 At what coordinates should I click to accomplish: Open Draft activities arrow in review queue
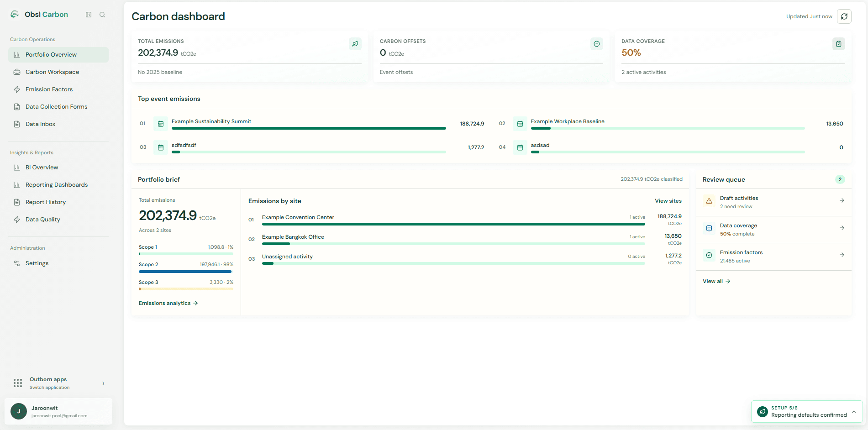(x=842, y=200)
